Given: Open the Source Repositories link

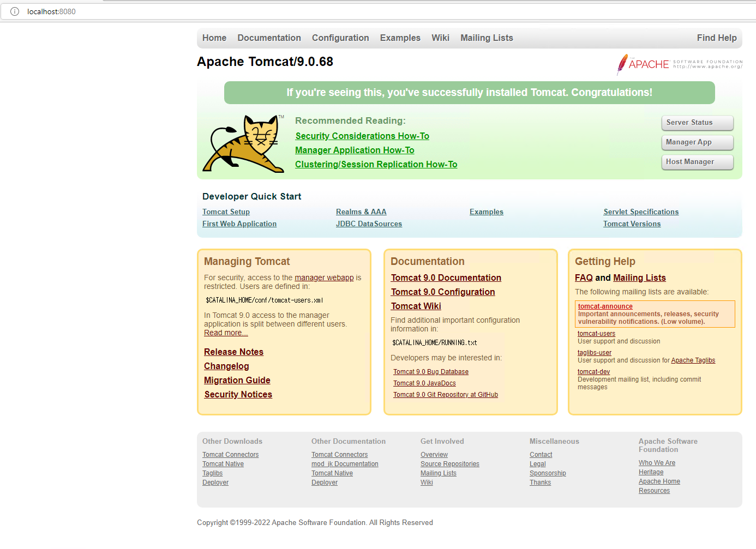Looking at the screenshot, I should coord(450,464).
